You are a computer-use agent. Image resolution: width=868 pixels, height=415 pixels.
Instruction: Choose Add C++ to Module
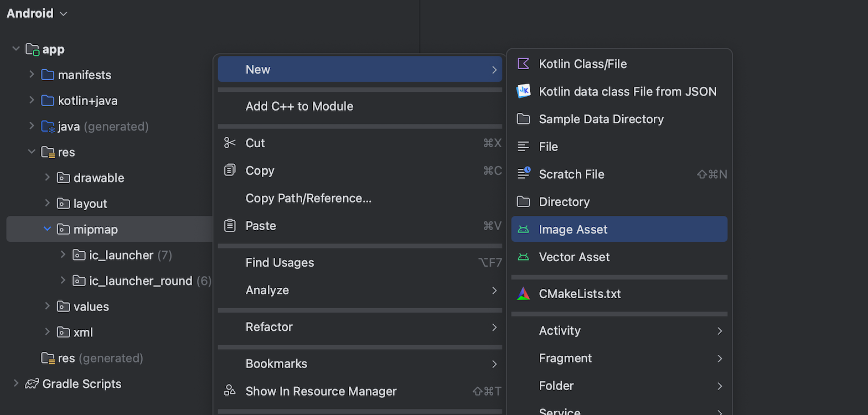pyautogui.click(x=299, y=106)
